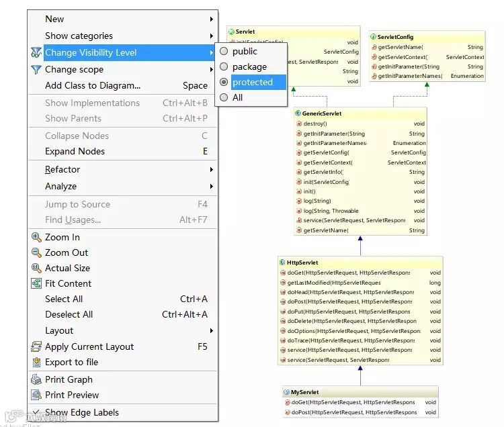Expand the New submenu arrow
This screenshot has height=427, width=504.
click(212, 19)
